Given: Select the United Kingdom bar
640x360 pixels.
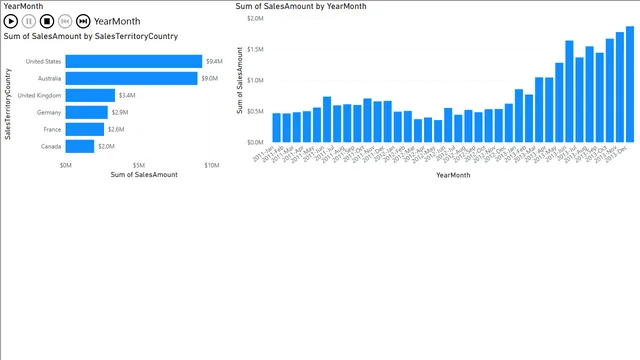Looking at the screenshot, I should (x=90, y=96).
